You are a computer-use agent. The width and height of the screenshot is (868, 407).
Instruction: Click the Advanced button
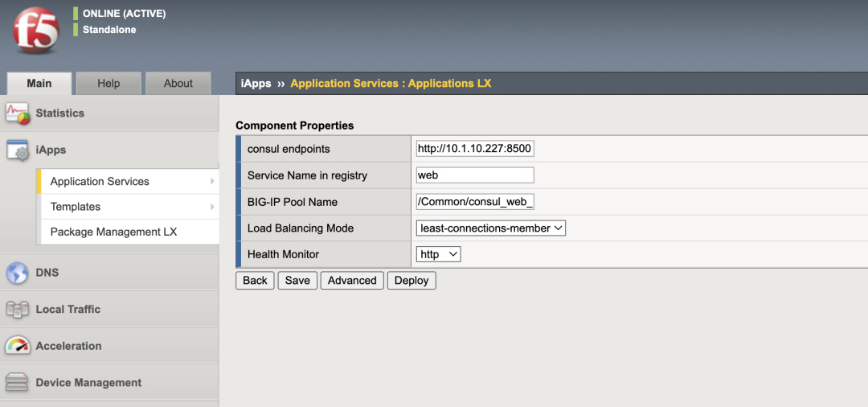tap(352, 280)
